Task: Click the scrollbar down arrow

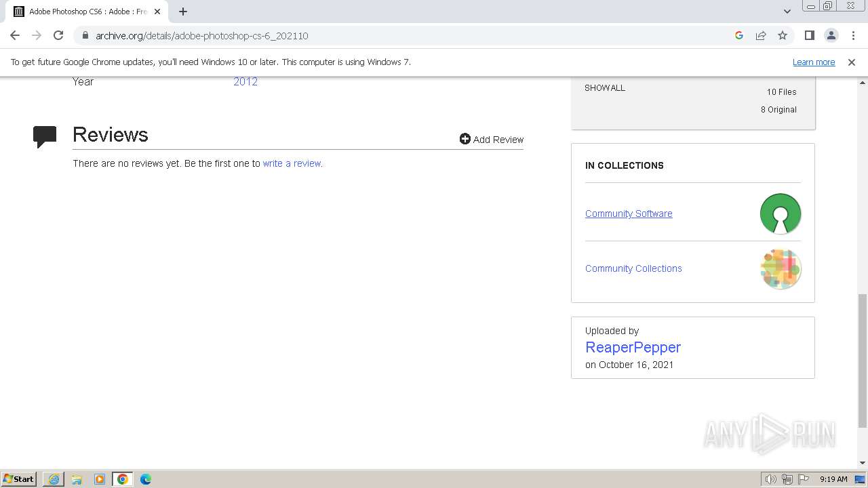Action: tap(862, 464)
